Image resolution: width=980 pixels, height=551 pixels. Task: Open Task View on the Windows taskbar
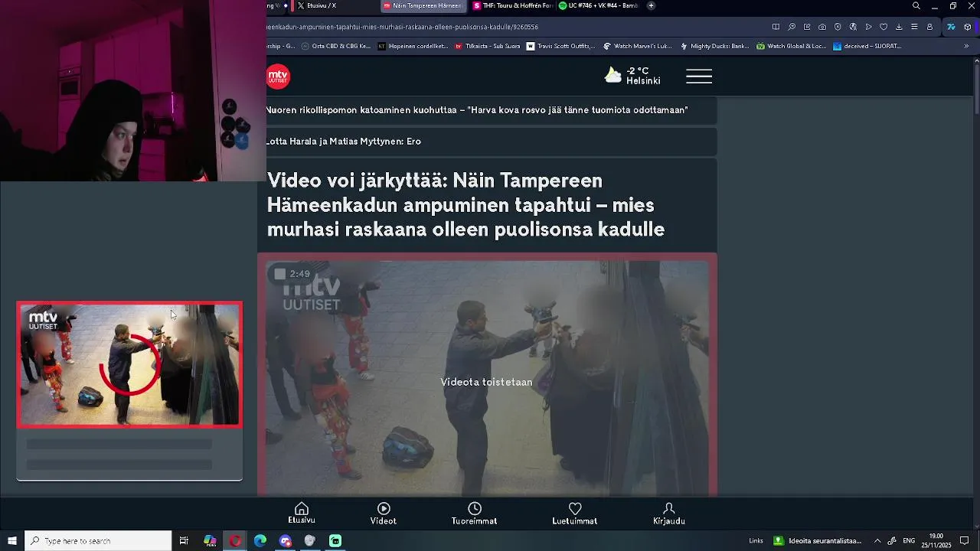coord(184,541)
